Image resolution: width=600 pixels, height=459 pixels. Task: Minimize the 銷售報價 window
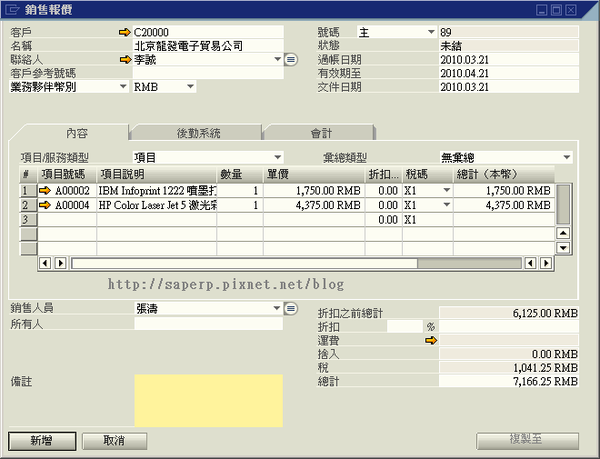541,10
